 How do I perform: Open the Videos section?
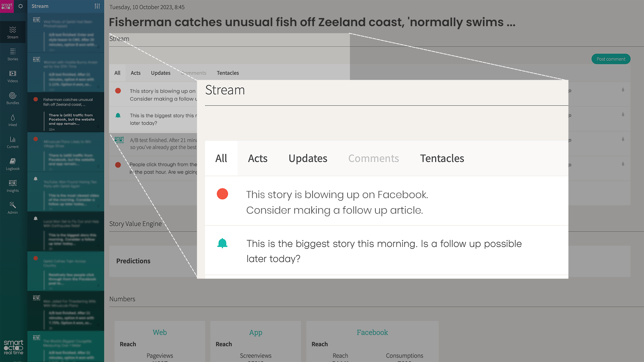(x=13, y=76)
